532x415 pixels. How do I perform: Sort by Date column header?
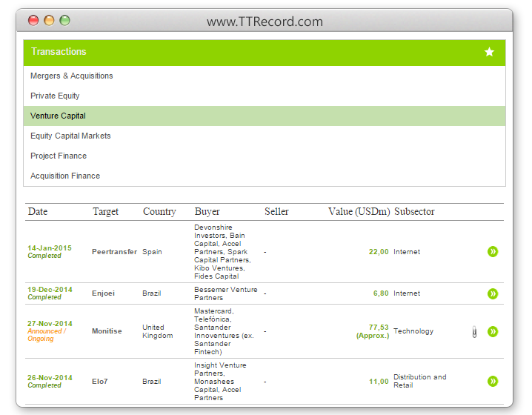[38, 211]
